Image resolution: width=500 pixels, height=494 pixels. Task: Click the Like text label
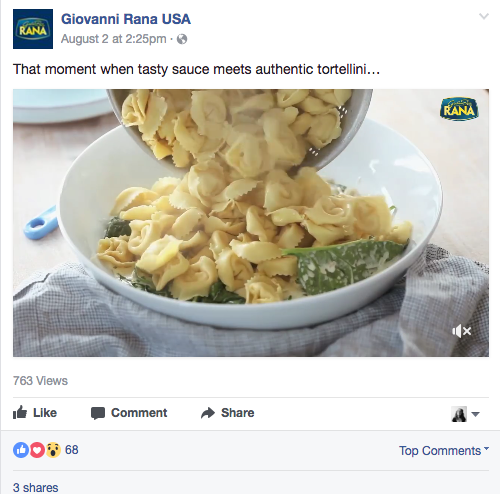point(45,413)
